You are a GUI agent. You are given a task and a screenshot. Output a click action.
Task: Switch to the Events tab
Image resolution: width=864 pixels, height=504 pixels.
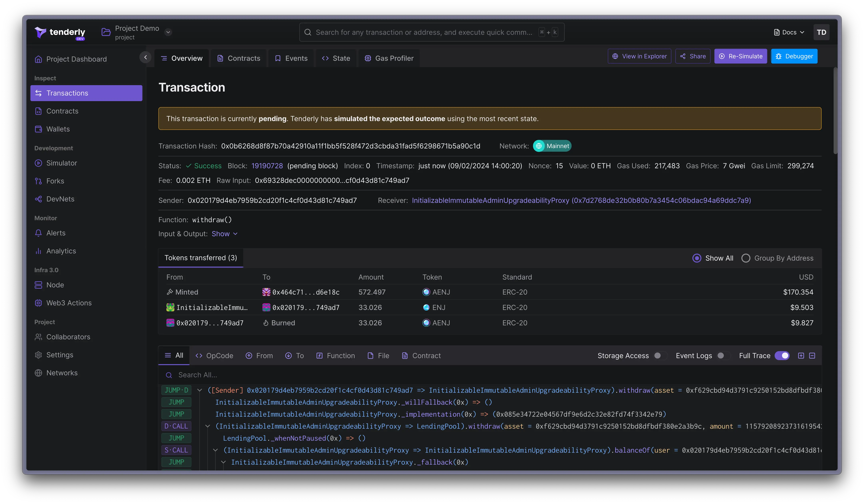pyautogui.click(x=291, y=58)
